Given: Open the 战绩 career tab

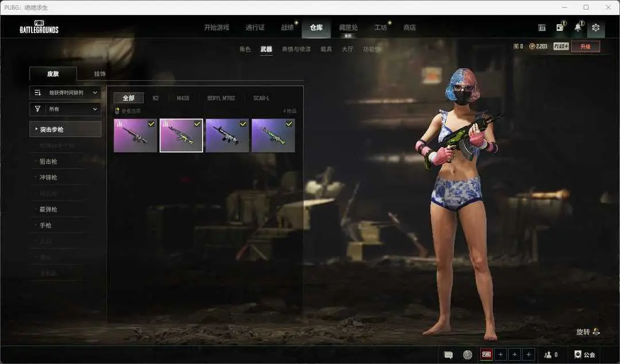Looking at the screenshot, I should [288, 28].
